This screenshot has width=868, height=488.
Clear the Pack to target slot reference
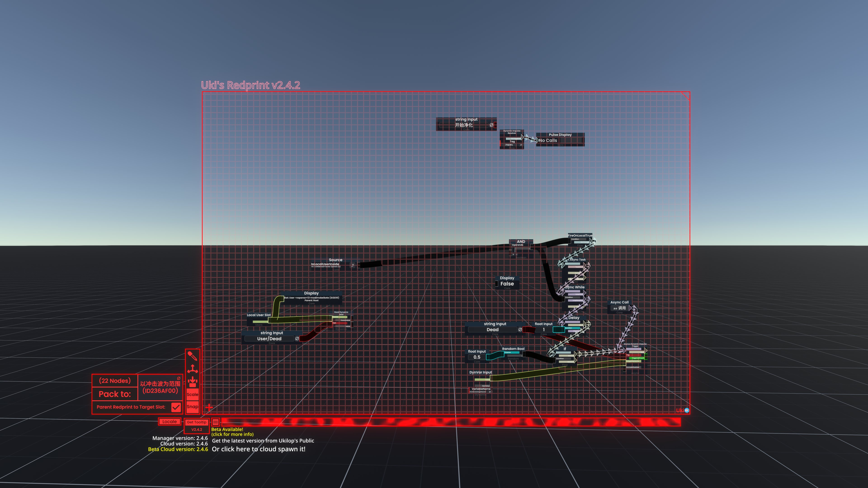[x=179, y=378]
